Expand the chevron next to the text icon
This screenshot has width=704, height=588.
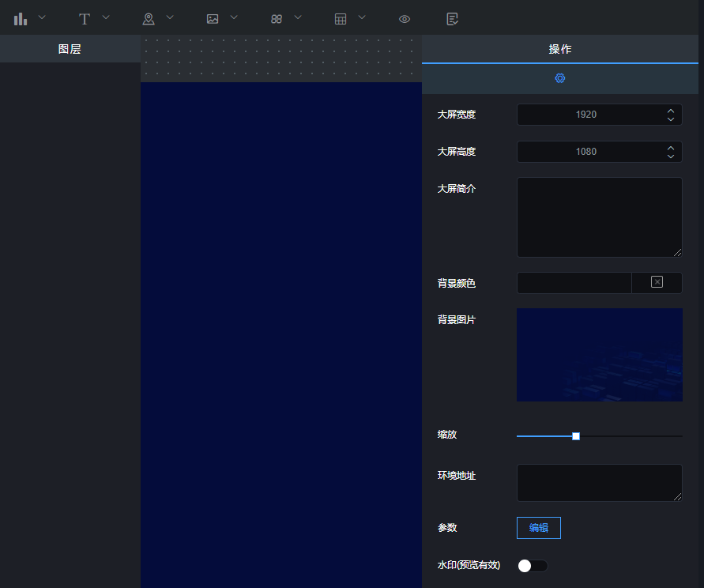107,17
